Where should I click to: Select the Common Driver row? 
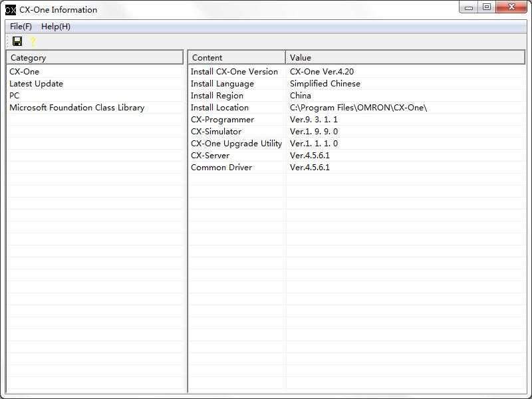(x=221, y=168)
